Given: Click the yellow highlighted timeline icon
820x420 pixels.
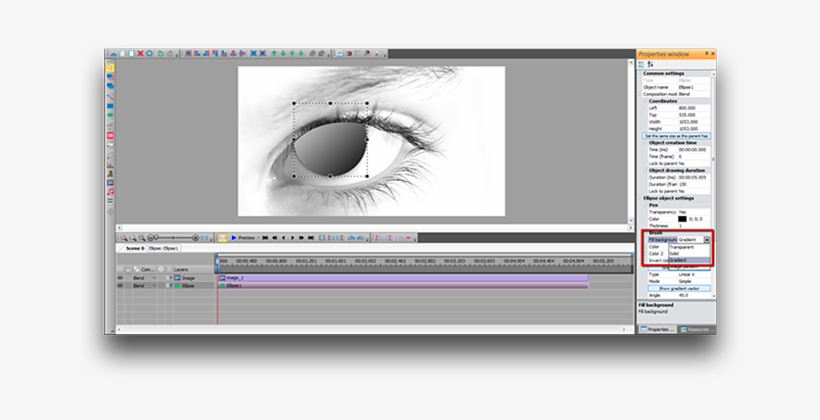Looking at the screenshot, I should [223, 238].
